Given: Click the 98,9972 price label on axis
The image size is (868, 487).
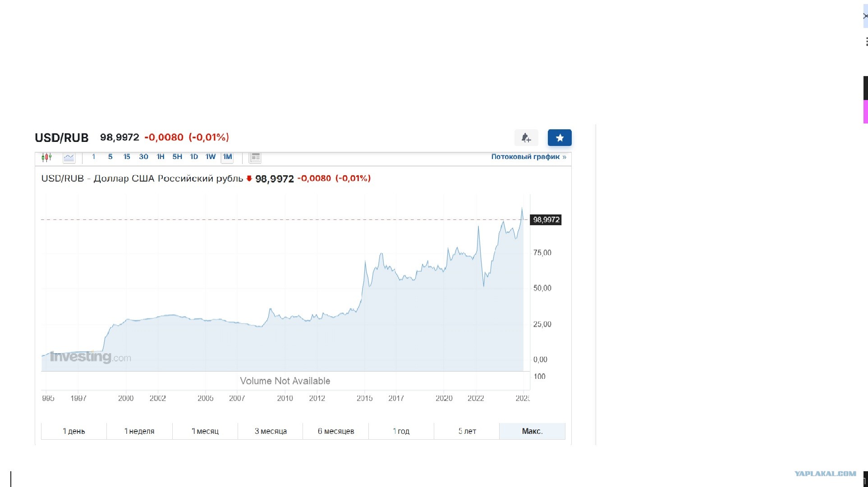Looking at the screenshot, I should click(x=546, y=220).
